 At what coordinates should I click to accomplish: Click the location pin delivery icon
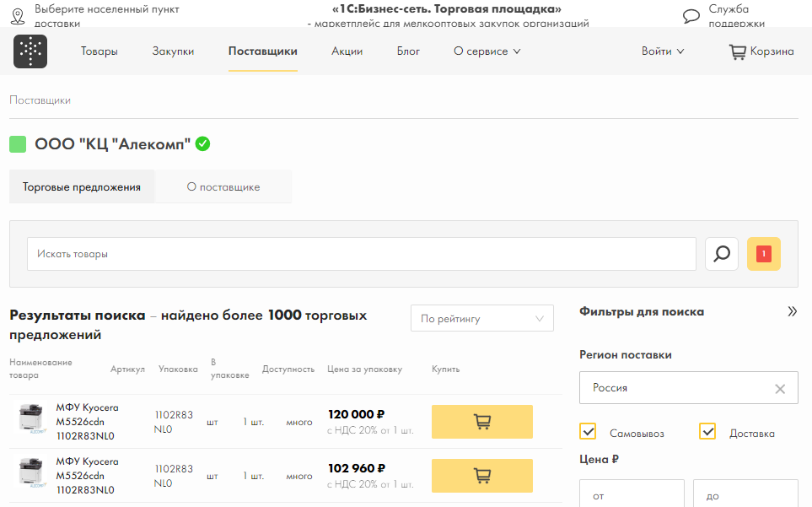18,16
